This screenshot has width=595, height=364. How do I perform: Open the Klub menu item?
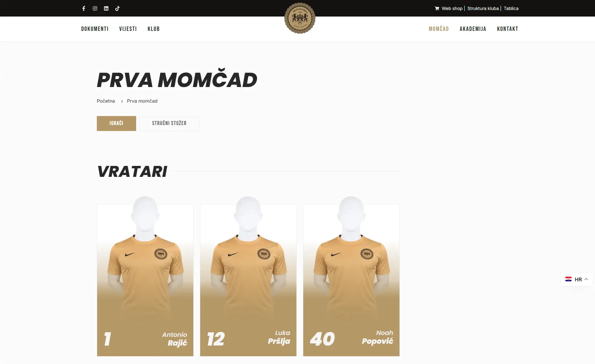coord(154,29)
